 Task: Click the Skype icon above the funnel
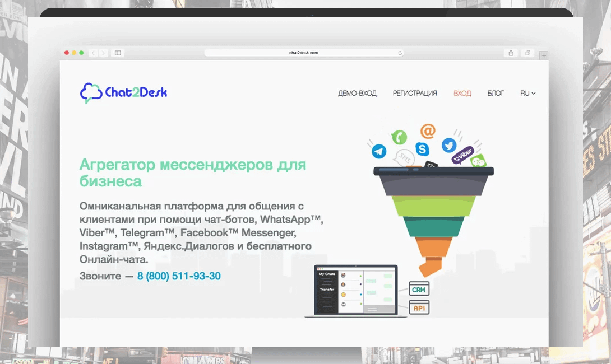point(422,149)
